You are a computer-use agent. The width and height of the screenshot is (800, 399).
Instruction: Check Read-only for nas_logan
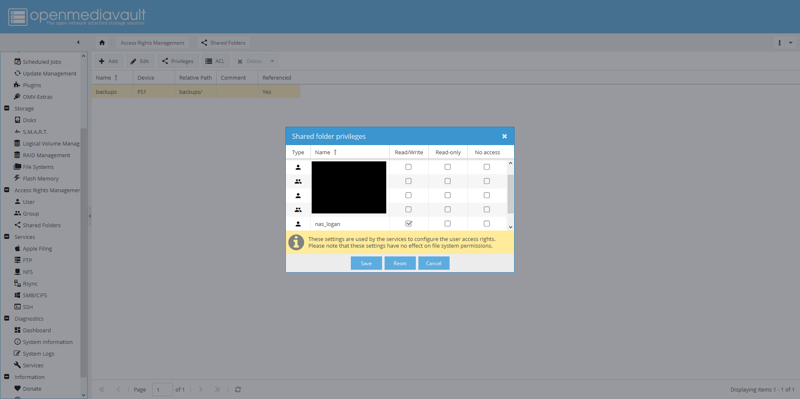447,223
